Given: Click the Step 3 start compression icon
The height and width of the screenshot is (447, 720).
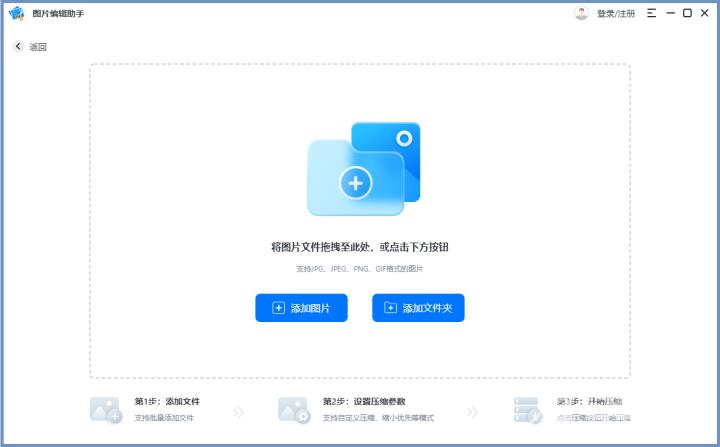Looking at the screenshot, I should pos(527,409).
